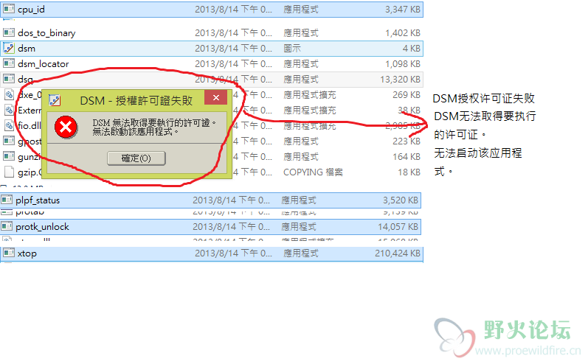
Task: Click the dsq application icon
Action: [9, 79]
